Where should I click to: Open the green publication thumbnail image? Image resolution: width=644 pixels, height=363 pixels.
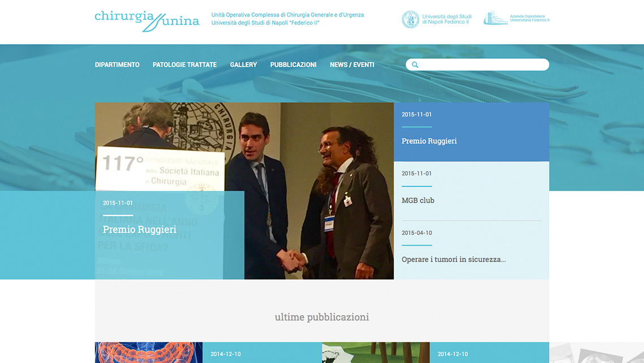click(376, 352)
